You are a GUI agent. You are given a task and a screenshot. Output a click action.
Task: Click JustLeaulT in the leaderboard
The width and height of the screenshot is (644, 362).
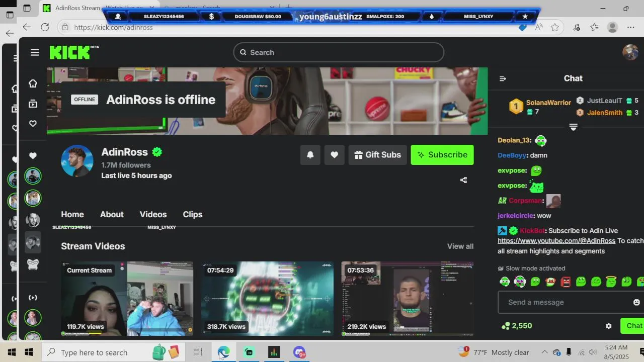click(x=605, y=101)
